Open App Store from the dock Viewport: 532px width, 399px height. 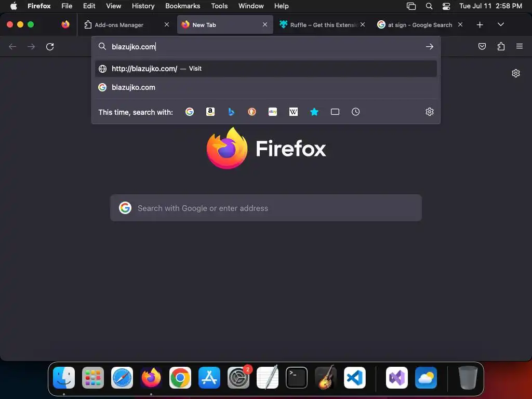[209, 378]
